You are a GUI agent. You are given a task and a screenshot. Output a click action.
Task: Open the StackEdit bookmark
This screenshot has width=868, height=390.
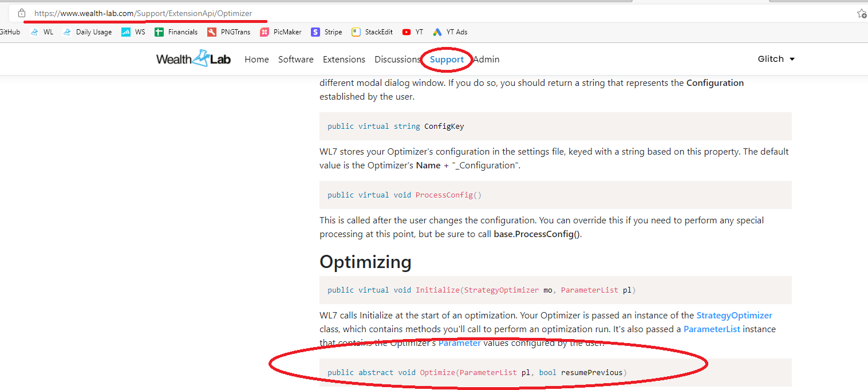point(372,32)
